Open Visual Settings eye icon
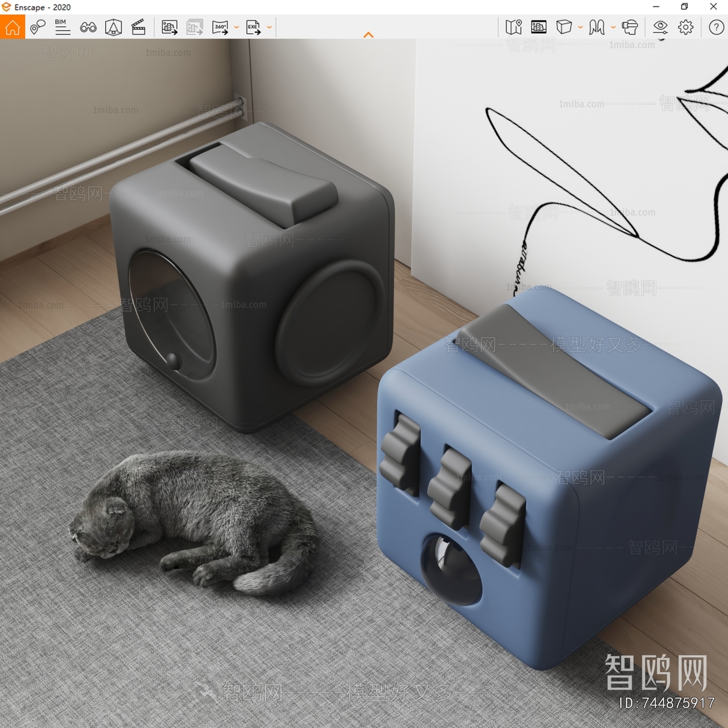 (x=660, y=27)
